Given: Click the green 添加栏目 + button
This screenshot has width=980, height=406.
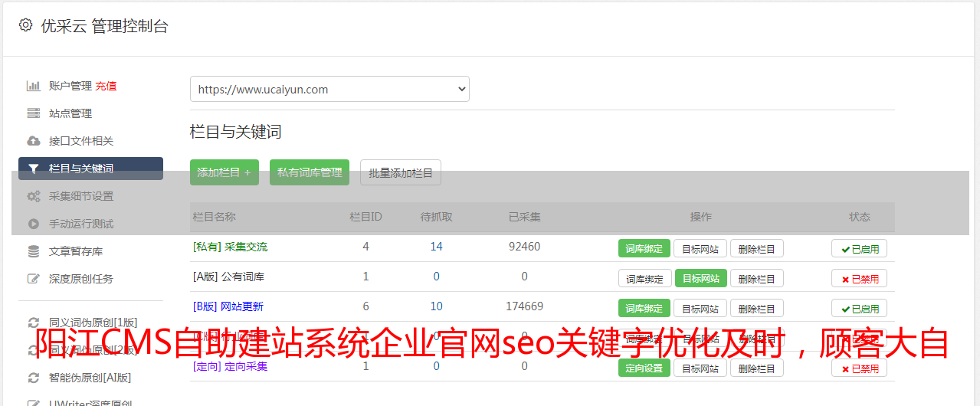Looking at the screenshot, I should coord(225,172).
